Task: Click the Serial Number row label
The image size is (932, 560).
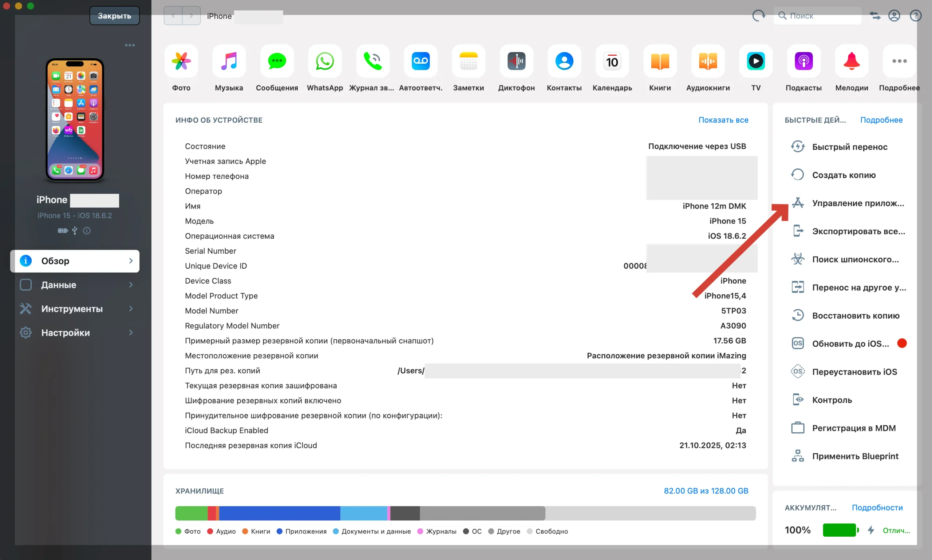Action: (x=211, y=251)
